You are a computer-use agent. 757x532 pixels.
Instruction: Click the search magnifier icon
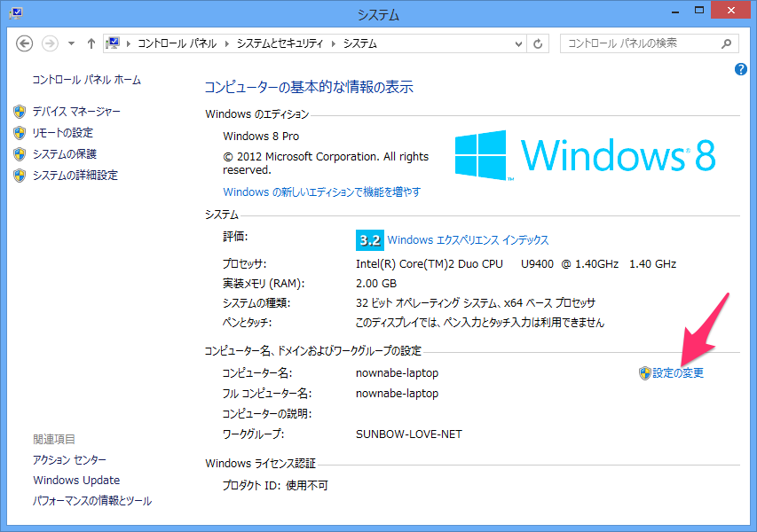726,44
